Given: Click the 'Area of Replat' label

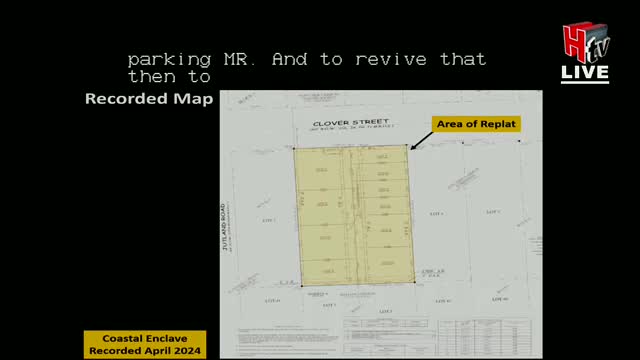Looking at the screenshot, I should 476,124.
